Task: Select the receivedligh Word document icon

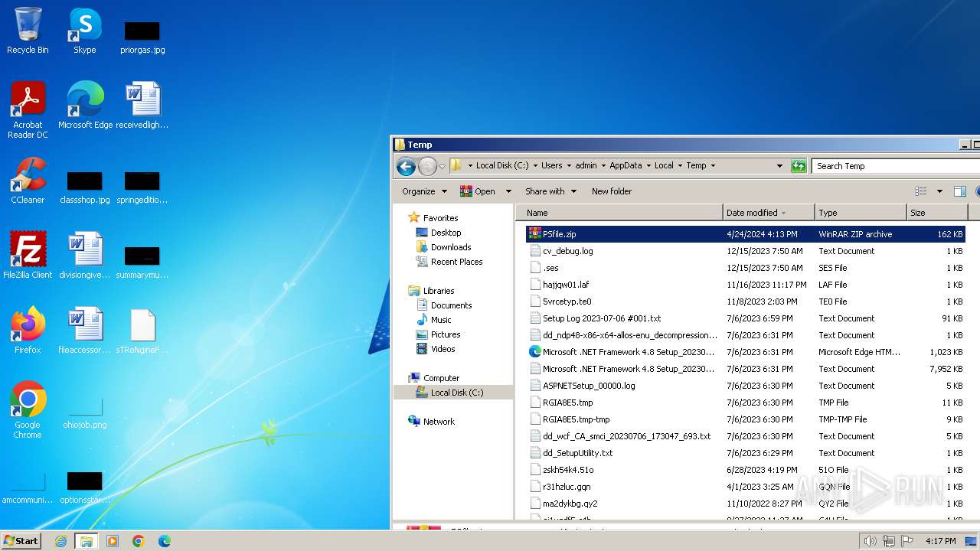Action: (142, 105)
